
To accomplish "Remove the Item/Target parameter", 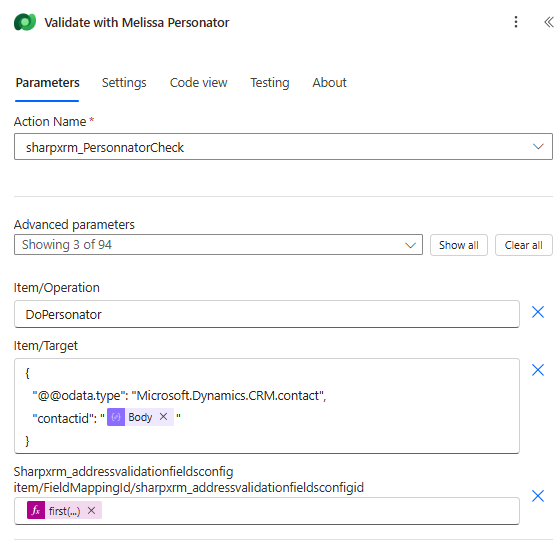I will (x=538, y=370).
